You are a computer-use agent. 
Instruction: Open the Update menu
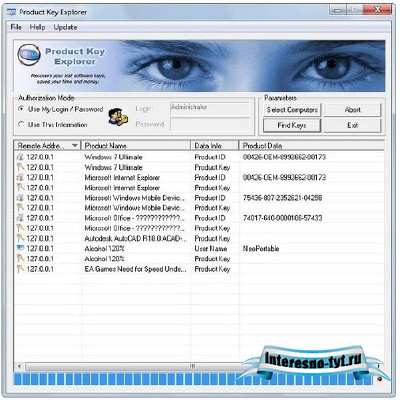click(x=65, y=27)
